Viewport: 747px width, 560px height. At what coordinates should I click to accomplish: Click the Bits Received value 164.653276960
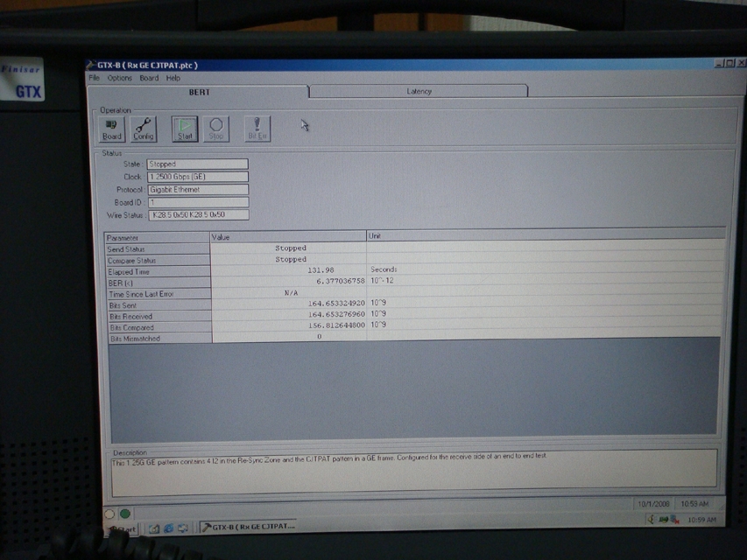(336, 314)
